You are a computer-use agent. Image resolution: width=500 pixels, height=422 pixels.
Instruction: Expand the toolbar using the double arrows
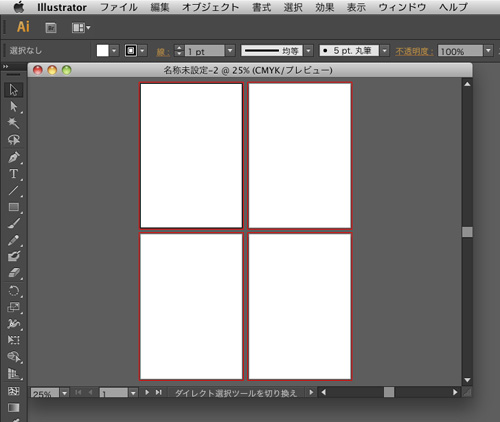(6, 67)
